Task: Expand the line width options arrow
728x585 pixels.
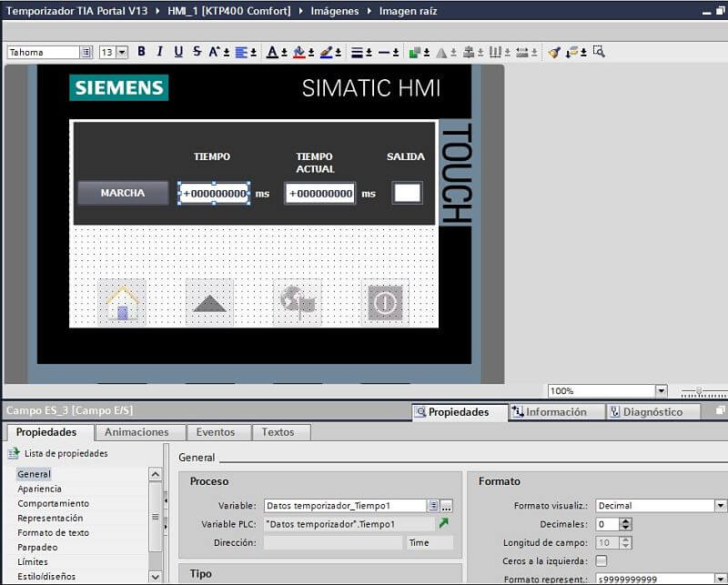Action: click(x=369, y=53)
